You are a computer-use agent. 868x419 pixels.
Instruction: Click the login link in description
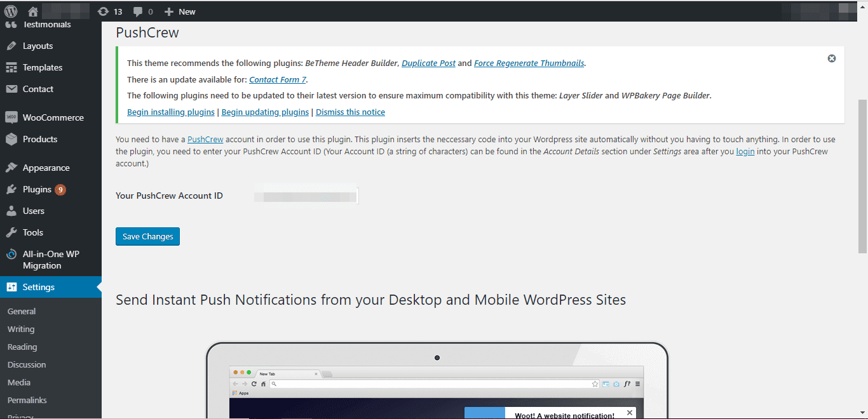(745, 151)
